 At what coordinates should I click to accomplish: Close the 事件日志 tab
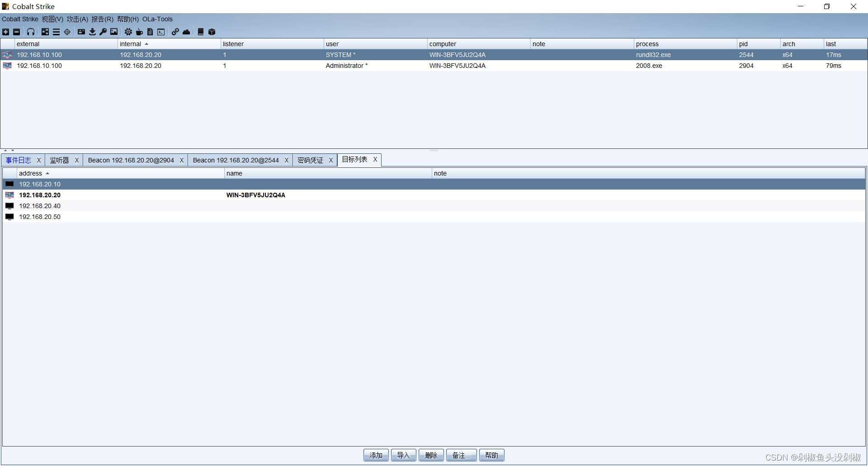pyautogui.click(x=38, y=160)
